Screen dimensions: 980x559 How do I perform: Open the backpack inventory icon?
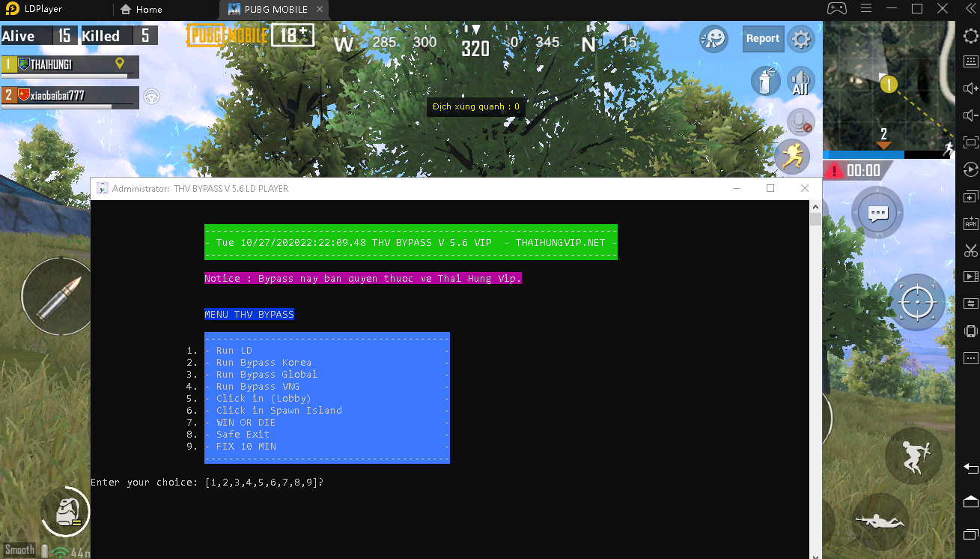67,513
